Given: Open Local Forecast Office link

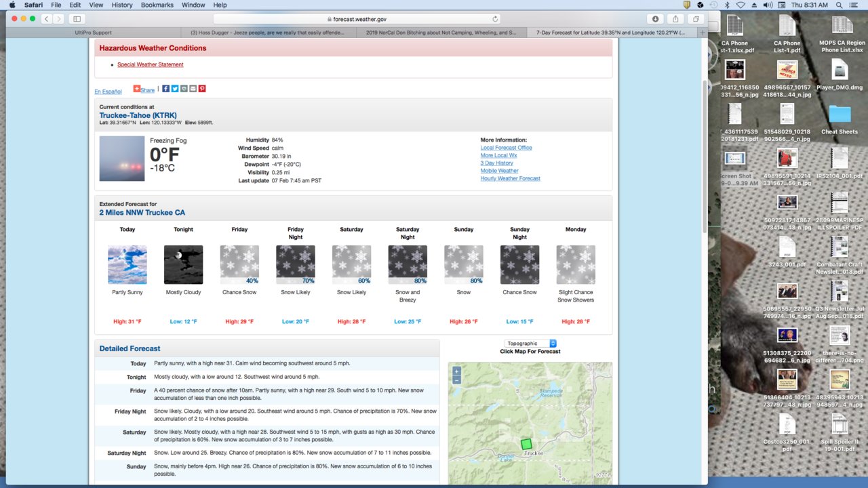Looking at the screenshot, I should point(507,148).
